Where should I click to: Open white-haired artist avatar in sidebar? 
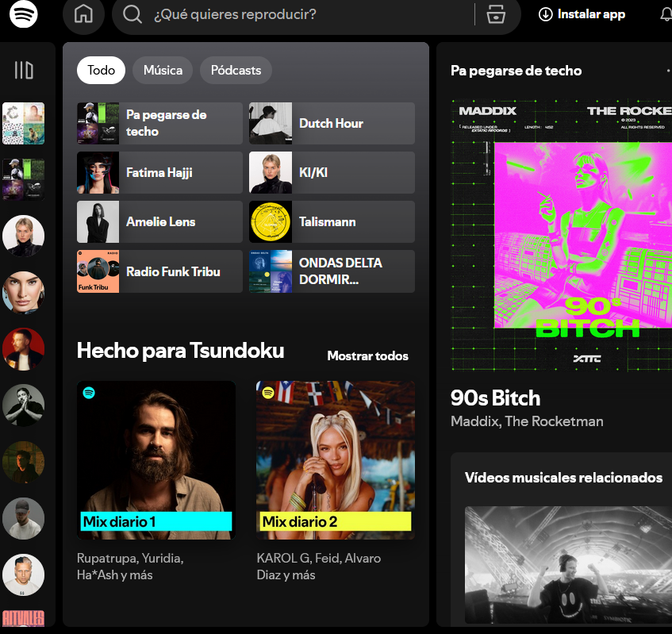[24, 575]
